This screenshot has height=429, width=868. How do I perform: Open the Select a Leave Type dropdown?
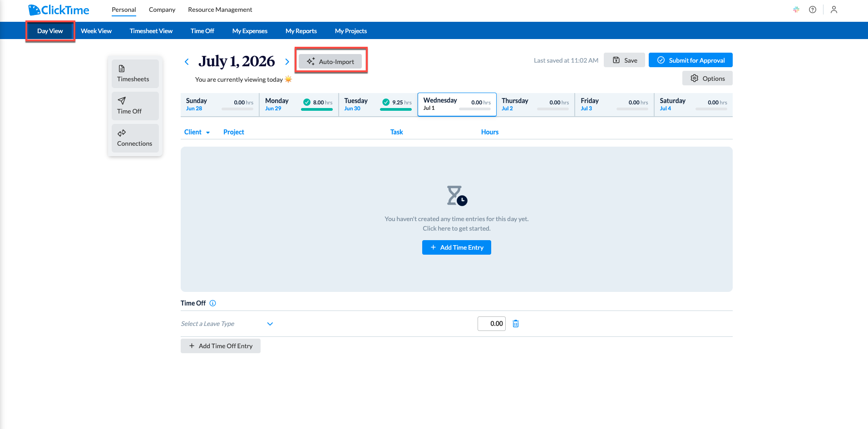pyautogui.click(x=227, y=324)
